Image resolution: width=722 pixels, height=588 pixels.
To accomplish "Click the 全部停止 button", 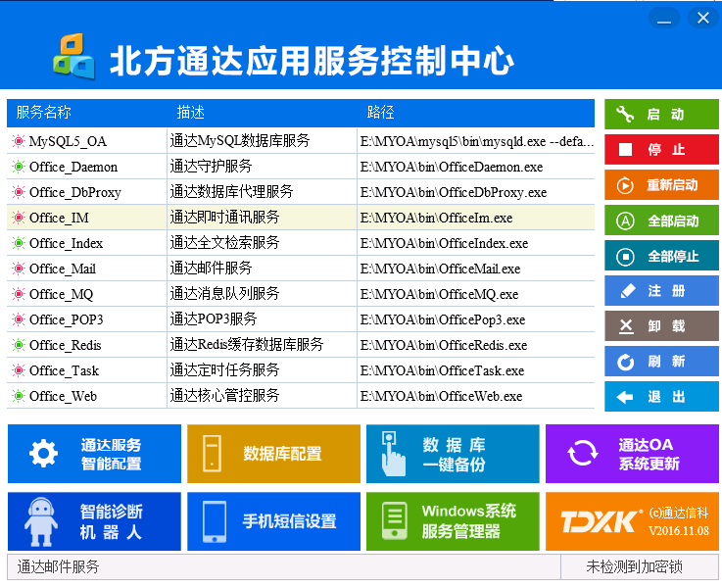I will click(x=661, y=256).
